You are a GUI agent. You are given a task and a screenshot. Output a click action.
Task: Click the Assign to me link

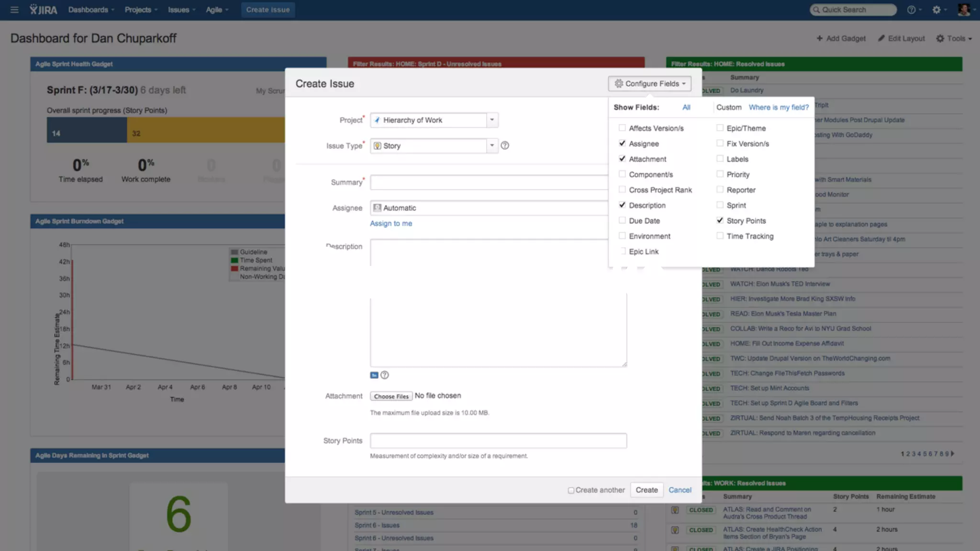point(390,223)
